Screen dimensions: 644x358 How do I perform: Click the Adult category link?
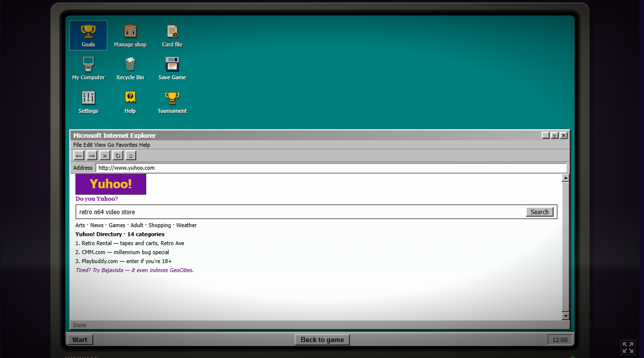137,225
